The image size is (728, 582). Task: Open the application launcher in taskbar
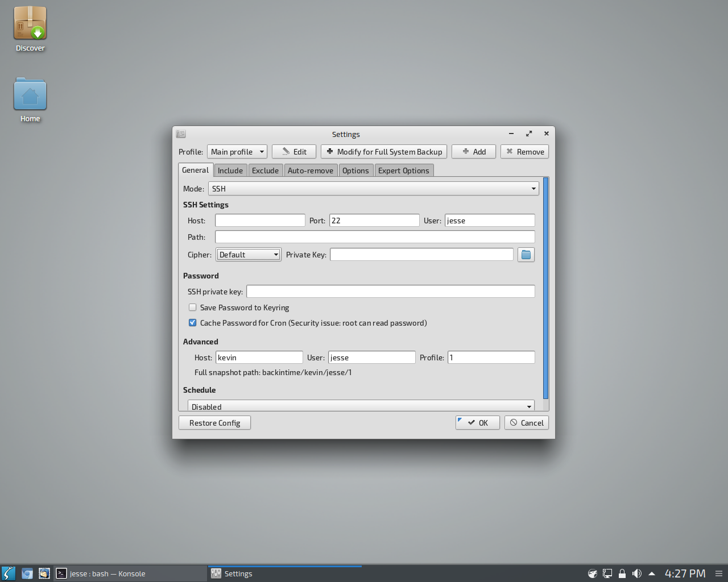coord(9,573)
